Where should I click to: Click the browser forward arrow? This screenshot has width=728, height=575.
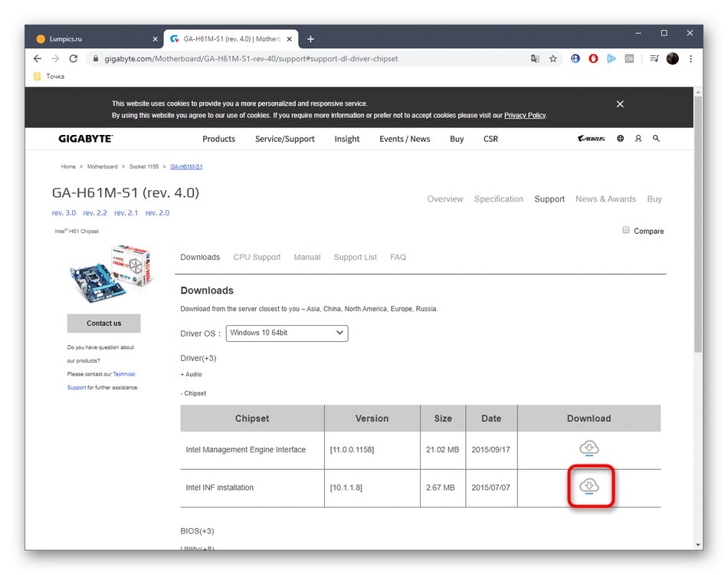pos(55,58)
